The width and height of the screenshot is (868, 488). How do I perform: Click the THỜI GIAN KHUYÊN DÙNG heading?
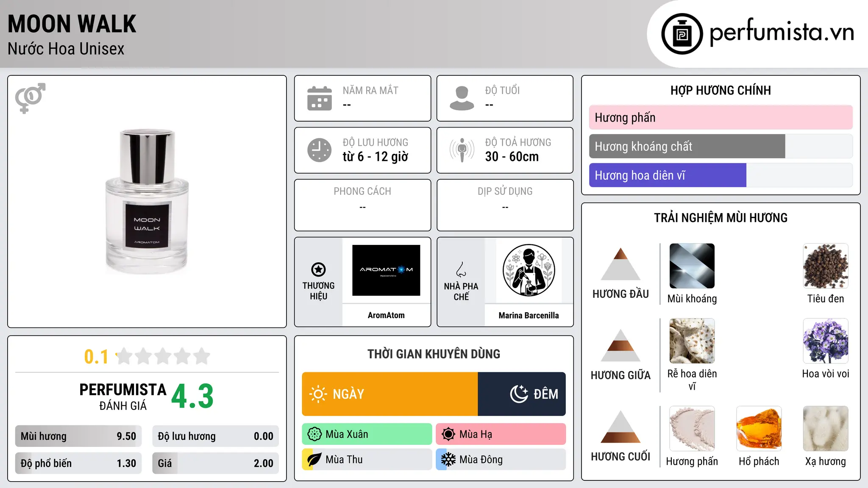pos(434,354)
